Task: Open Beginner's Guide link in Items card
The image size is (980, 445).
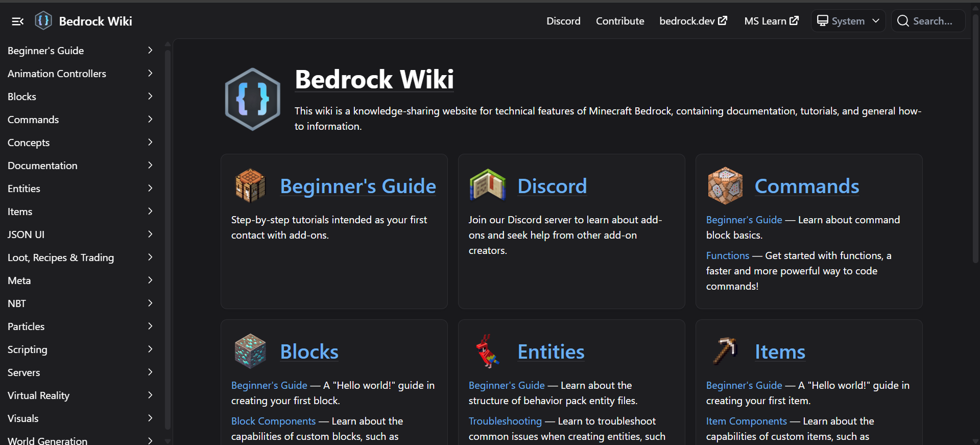Action: (744, 385)
